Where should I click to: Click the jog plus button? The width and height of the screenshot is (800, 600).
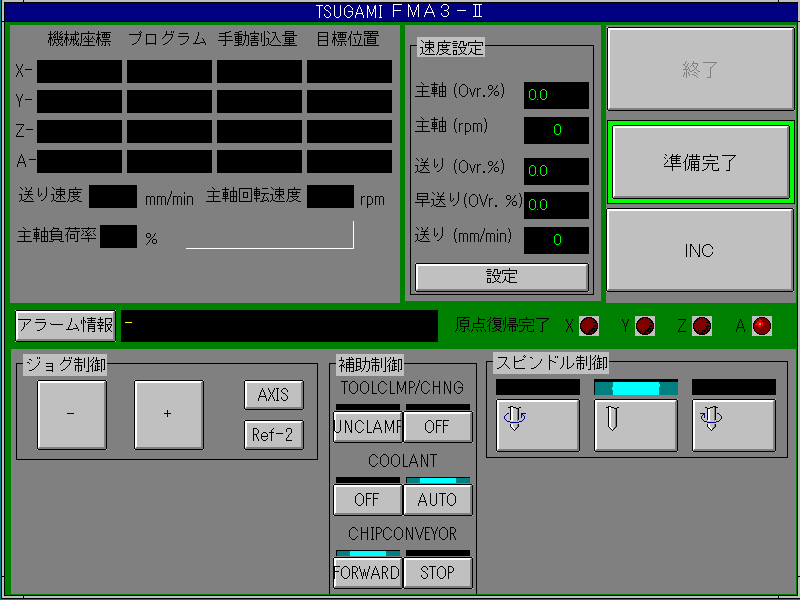coord(169,414)
